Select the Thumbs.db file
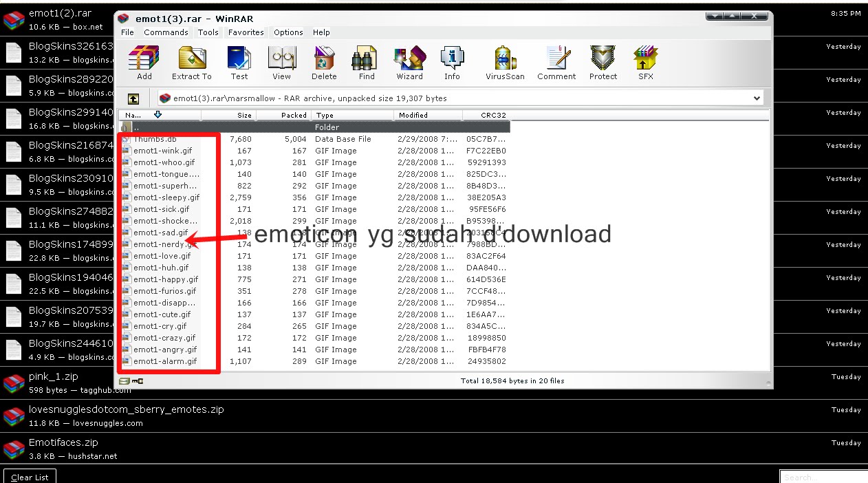868x483 pixels. click(x=155, y=139)
